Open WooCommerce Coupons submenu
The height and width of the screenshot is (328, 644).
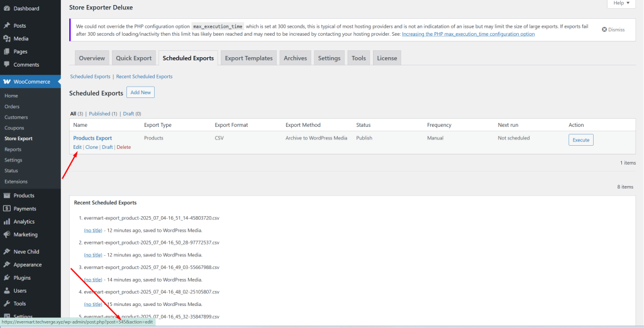pos(14,128)
